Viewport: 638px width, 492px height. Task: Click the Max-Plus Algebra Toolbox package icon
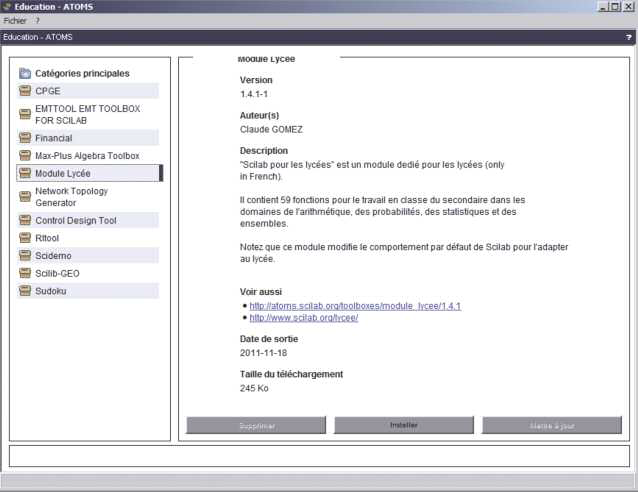[x=25, y=156]
